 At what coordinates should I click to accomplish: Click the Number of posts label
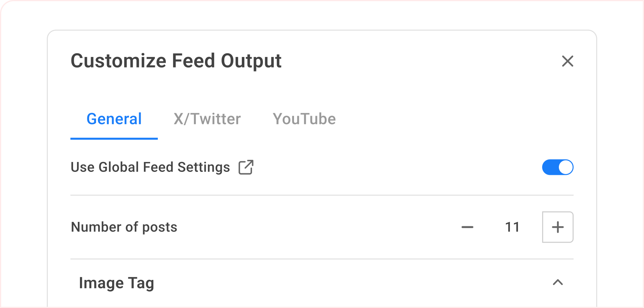pos(124,227)
